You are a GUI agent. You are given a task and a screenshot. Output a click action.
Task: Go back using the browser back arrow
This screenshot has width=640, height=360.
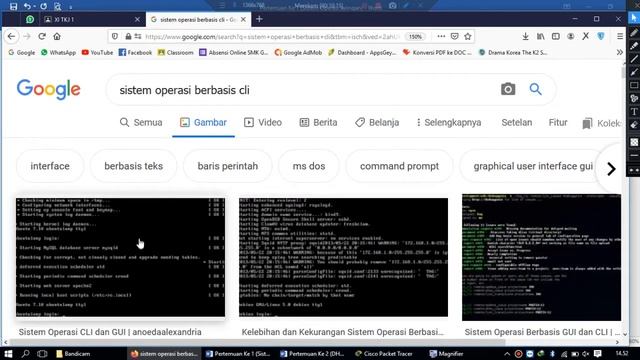click(11, 36)
